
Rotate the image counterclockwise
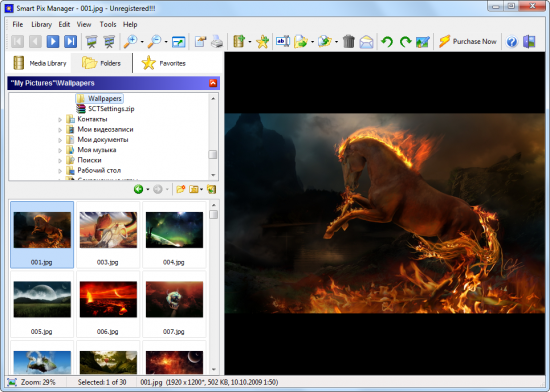[387, 42]
